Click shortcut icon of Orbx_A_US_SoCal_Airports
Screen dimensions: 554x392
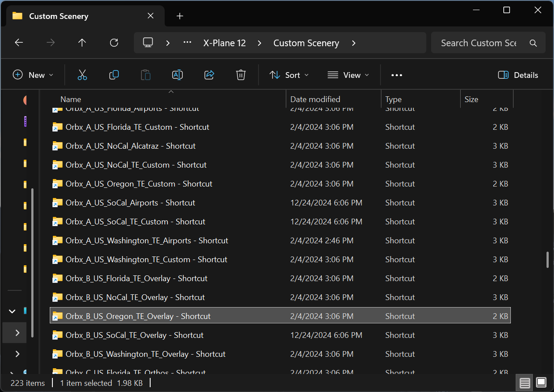tap(57, 203)
